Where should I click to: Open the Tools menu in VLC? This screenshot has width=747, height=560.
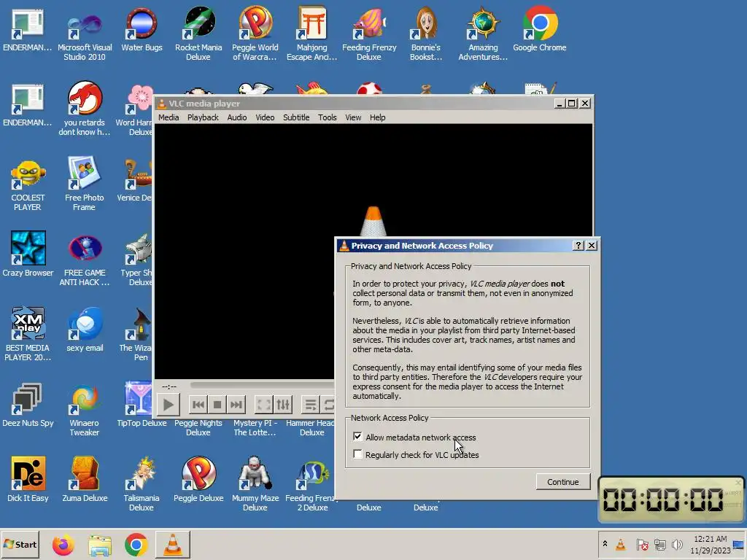click(x=328, y=117)
